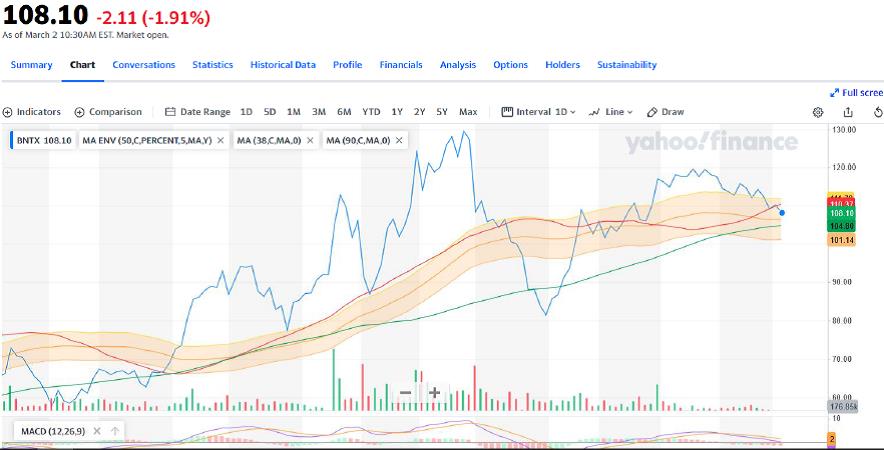Click the 108.10 current price label on axis
Image resolution: width=884 pixels, height=450 pixels.
(842, 213)
